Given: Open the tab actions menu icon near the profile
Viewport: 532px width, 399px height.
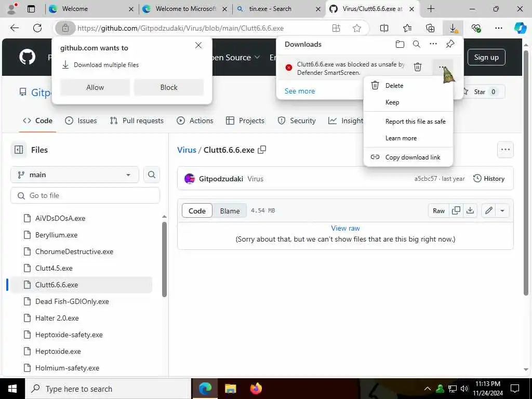Looking at the screenshot, I should [x=31, y=9].
